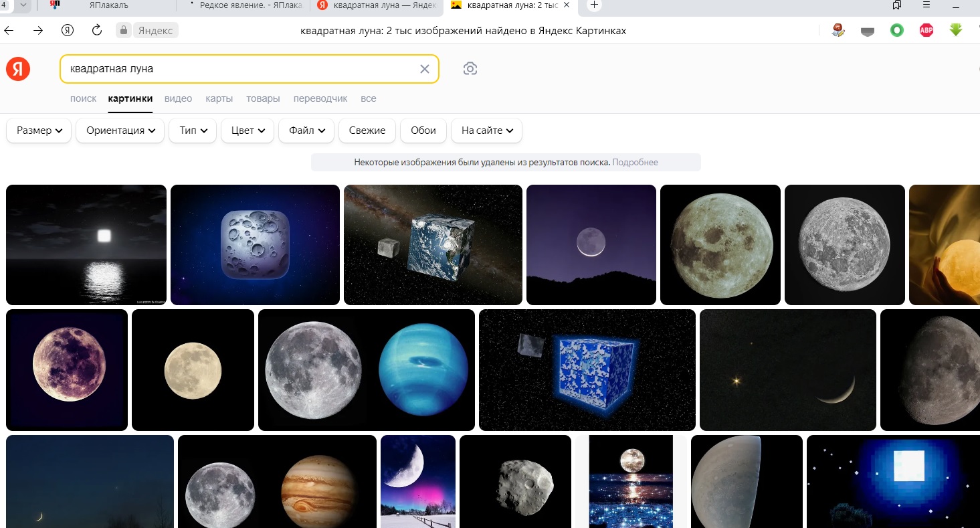Screen dimensions: 980x528
Task: Open the thin crescent with star image
Action: (x=788, y=370)
